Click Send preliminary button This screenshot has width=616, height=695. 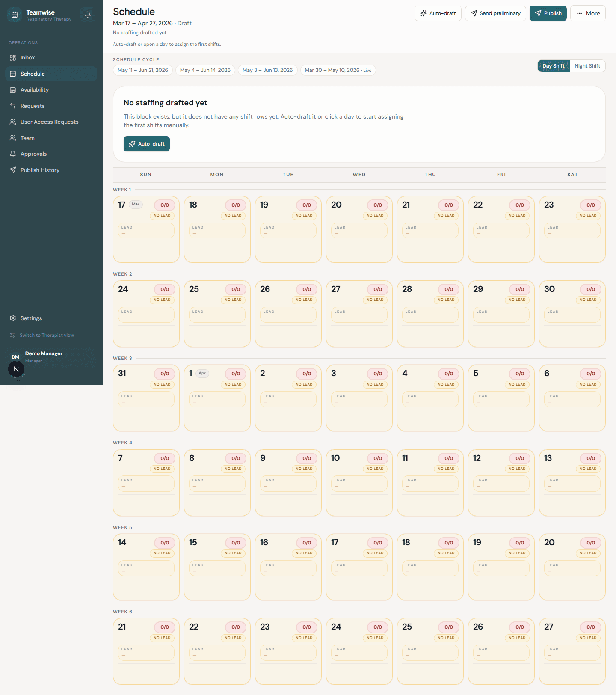[x=495, y=13]
